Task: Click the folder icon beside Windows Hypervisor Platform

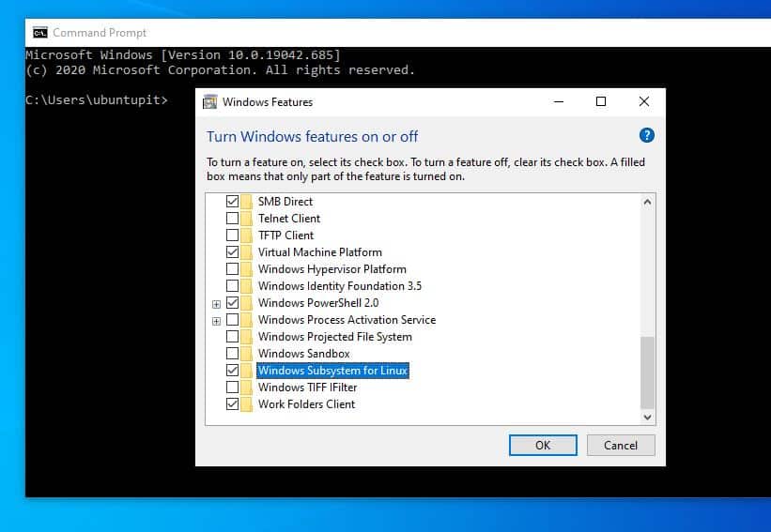Action: 247,269
